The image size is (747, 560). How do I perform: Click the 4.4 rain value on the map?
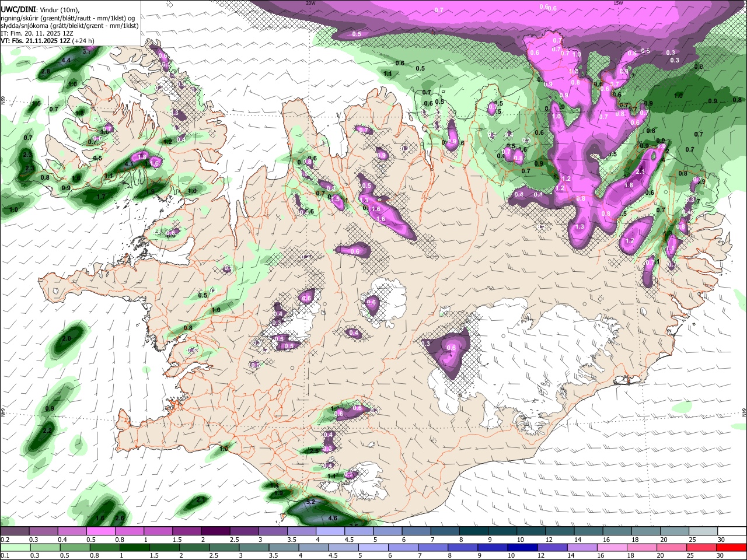66,60
